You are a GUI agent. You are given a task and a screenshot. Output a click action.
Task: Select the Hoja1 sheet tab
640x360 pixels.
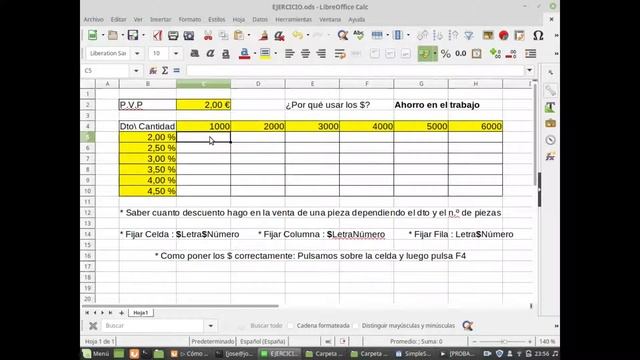[141, 313]
